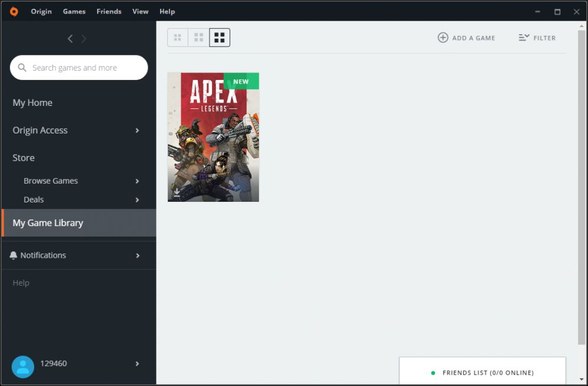Expand the Origin Access chevron

pyautogui.click(x=137, y=131)
